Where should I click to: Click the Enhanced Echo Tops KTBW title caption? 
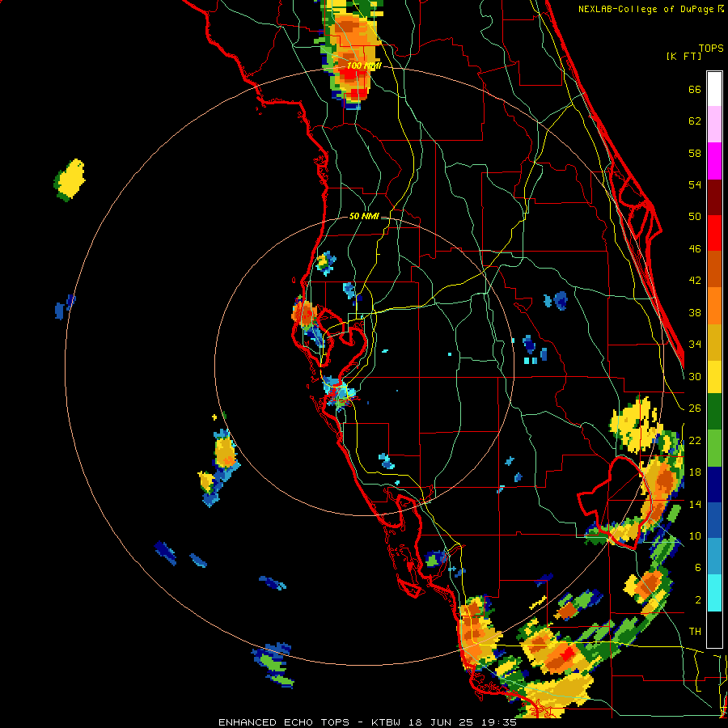367,722
